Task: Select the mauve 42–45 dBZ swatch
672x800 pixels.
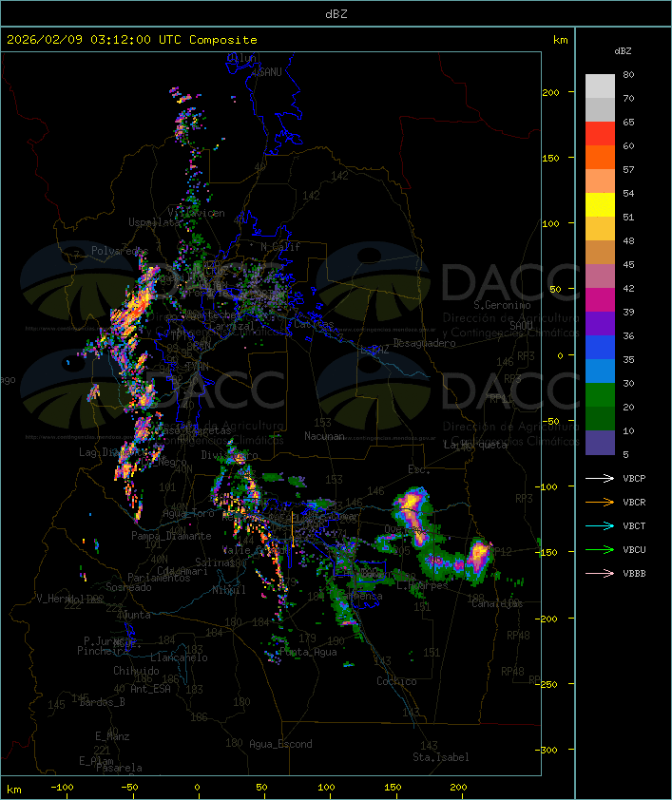Action: coord(600,276)
